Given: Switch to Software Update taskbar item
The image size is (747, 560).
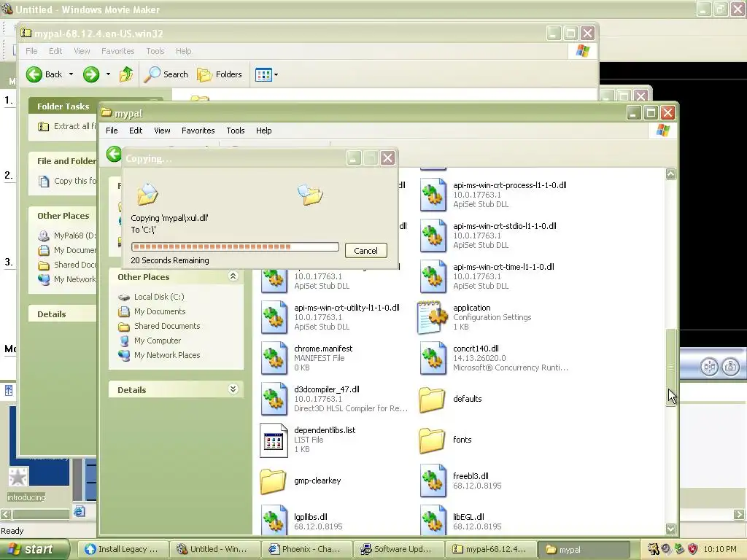Looking at the screenshot, I should (398, 549).
